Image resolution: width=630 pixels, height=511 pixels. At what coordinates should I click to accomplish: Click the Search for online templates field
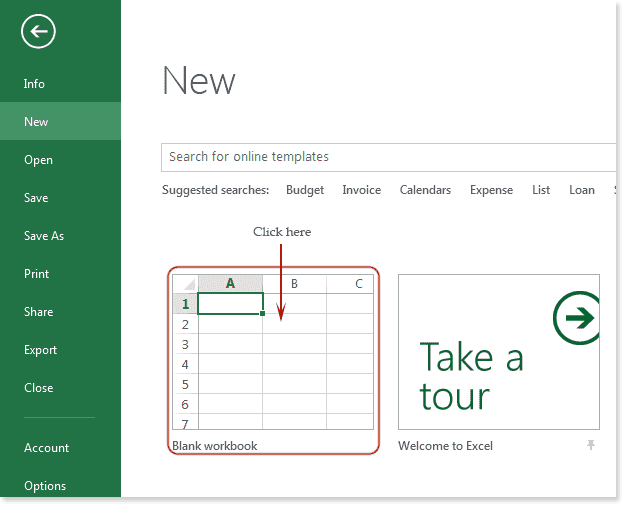389,157
